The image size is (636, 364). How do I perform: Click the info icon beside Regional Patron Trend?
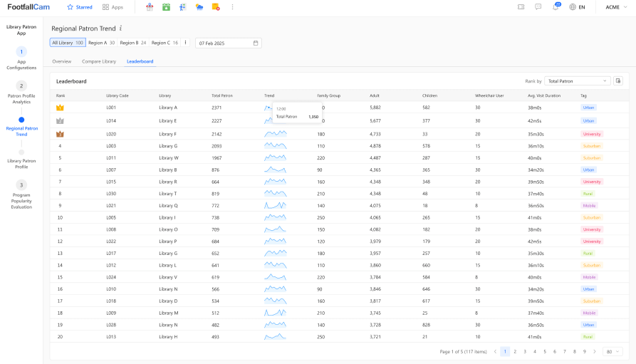click(x=120, y=28)
